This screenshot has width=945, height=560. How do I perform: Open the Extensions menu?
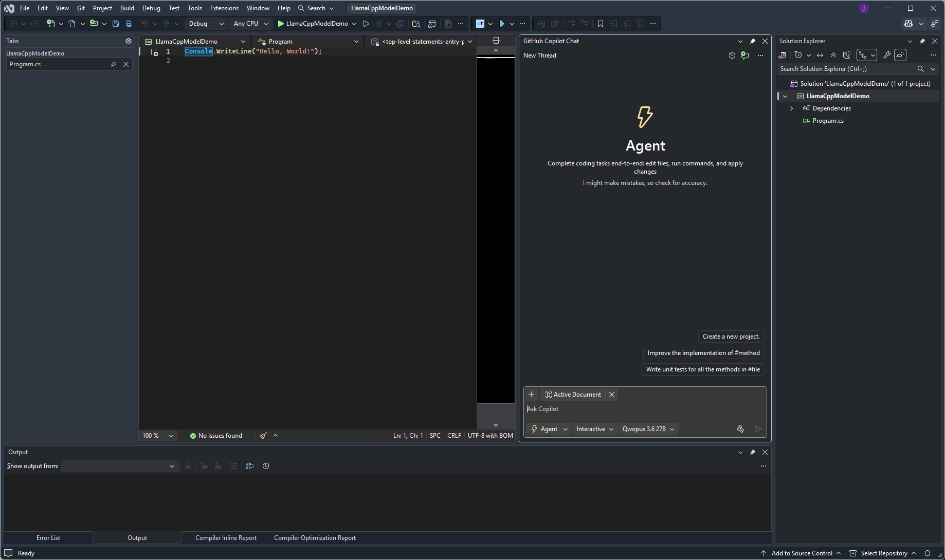(224, 8)
